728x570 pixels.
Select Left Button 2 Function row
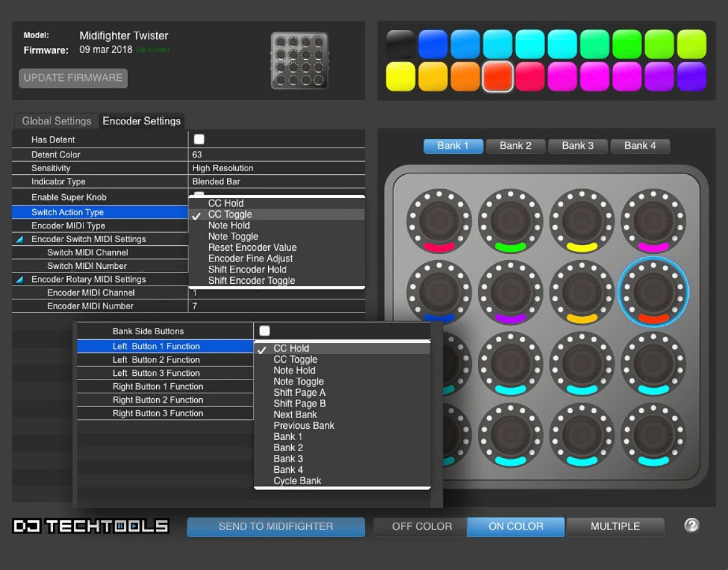coord(165,360)
